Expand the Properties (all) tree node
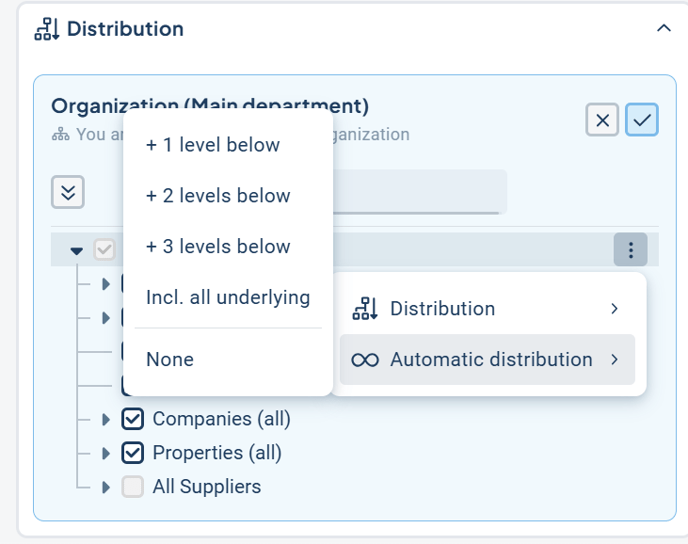The image size is (688, 544). pos(106,453)
